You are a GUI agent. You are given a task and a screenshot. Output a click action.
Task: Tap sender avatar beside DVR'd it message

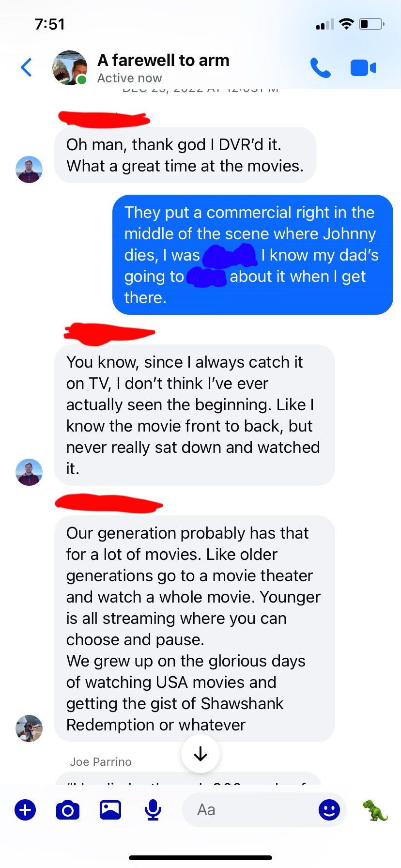click(x=29, y=169)
